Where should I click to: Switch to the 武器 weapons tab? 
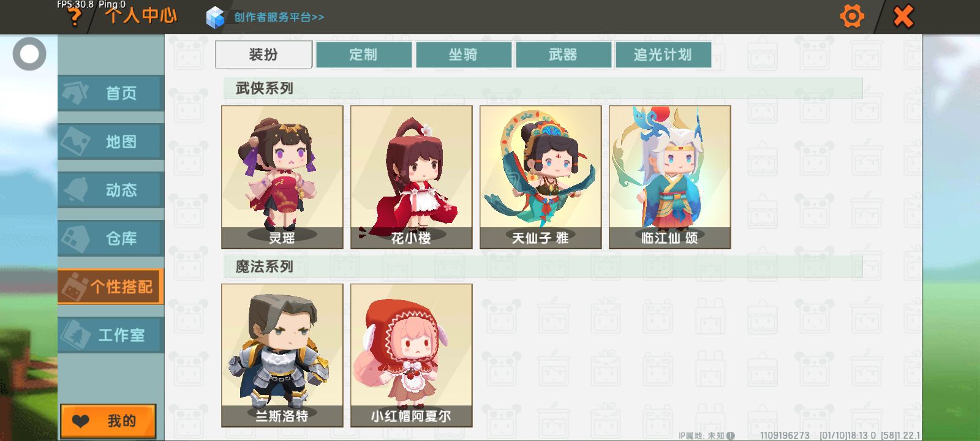click(563, 55)
